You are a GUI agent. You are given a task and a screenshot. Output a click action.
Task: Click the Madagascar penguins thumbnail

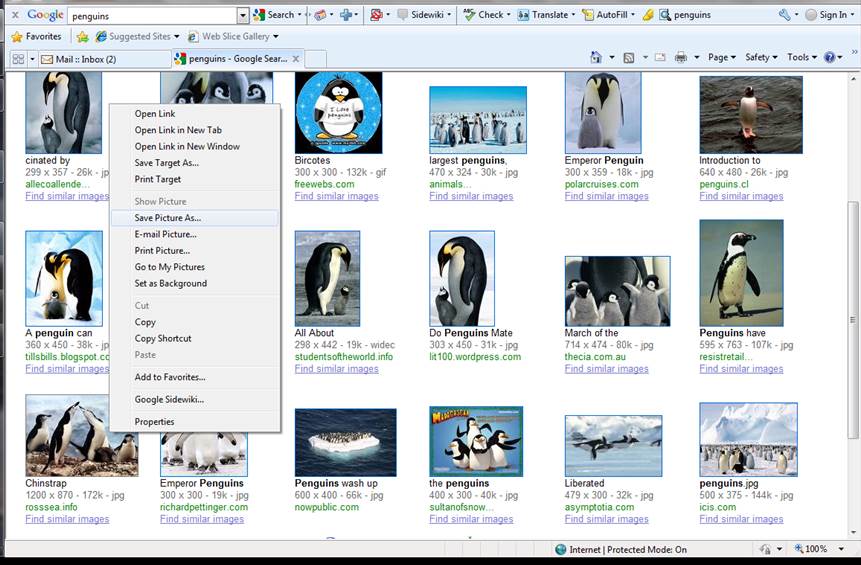(x=476, y=441)
